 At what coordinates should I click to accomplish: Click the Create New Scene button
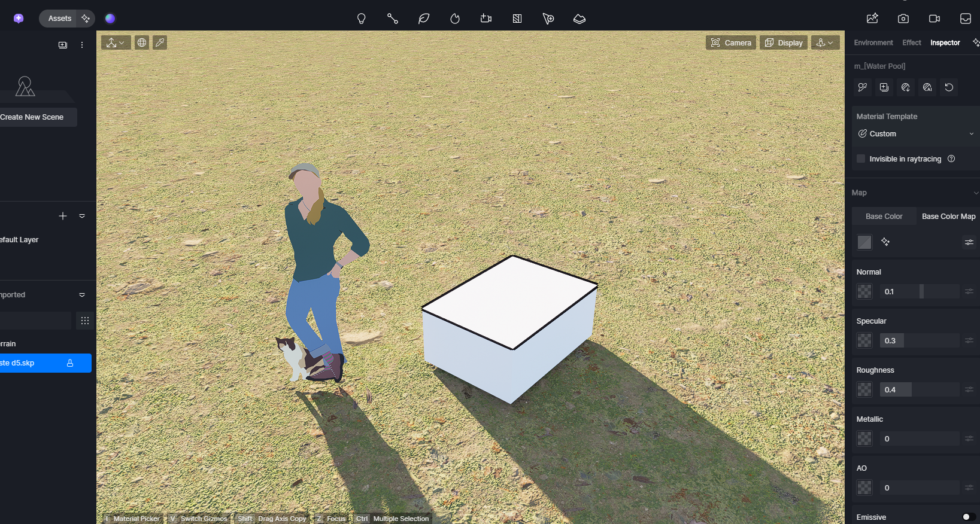[x=33, y=117]
